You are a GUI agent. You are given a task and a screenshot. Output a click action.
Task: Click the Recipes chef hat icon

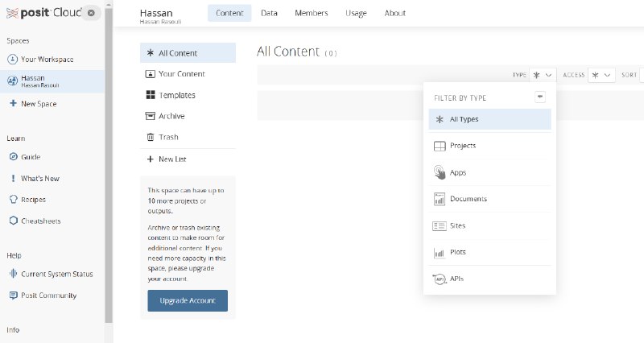pyautogui.click(x=14, y=199)
